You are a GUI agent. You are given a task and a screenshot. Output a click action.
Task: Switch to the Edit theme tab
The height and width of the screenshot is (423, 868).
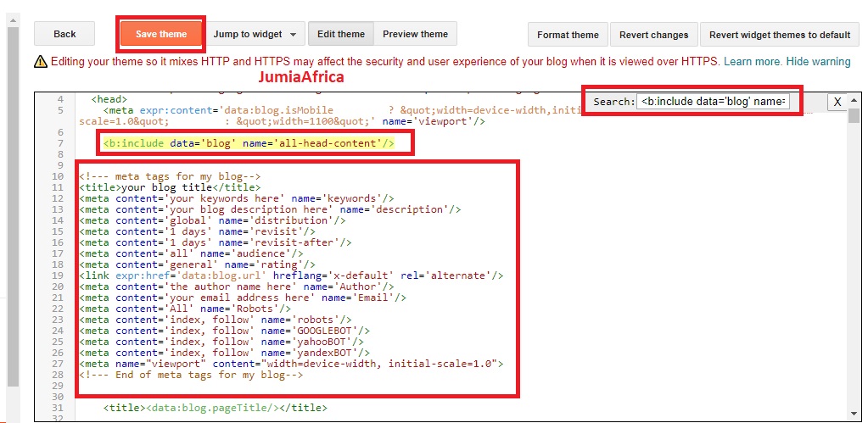click(x=340, y=34)
